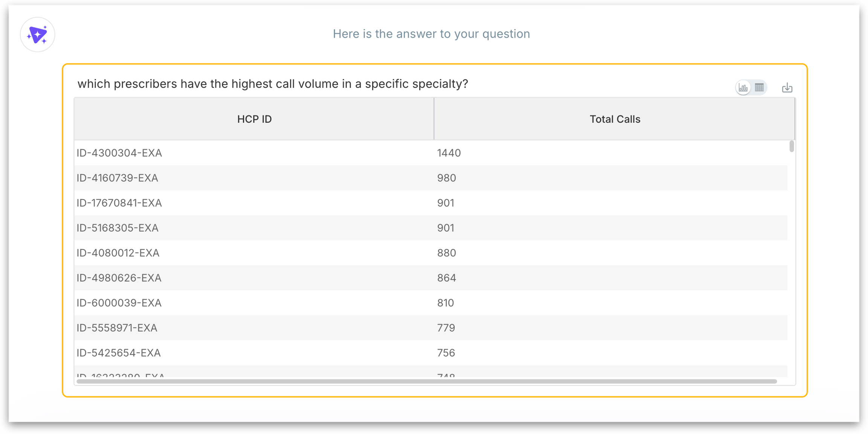This screenshot has height=434, width=868.
Task: Click the 'Here is the answer' heading
Action: 431,34
